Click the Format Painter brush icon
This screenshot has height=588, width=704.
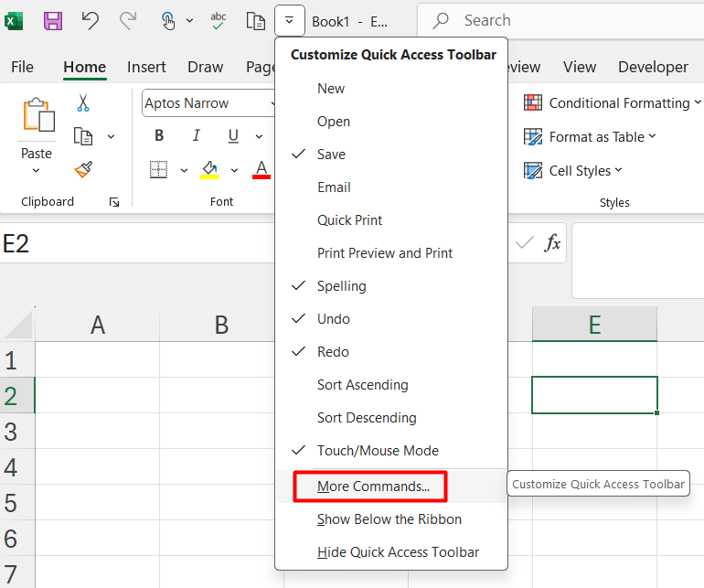(x=83, y=169)
